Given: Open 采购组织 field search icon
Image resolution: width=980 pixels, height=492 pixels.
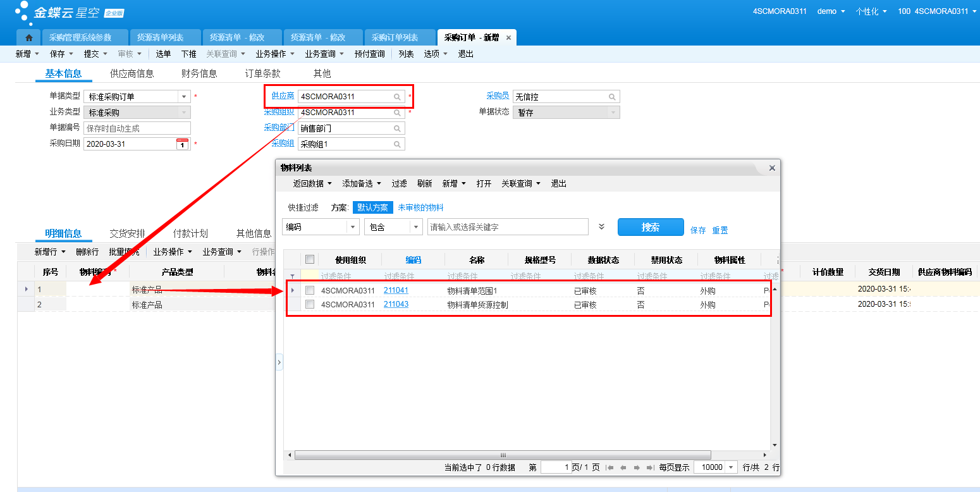Looking at the screenshot, I should click(397, 113).
